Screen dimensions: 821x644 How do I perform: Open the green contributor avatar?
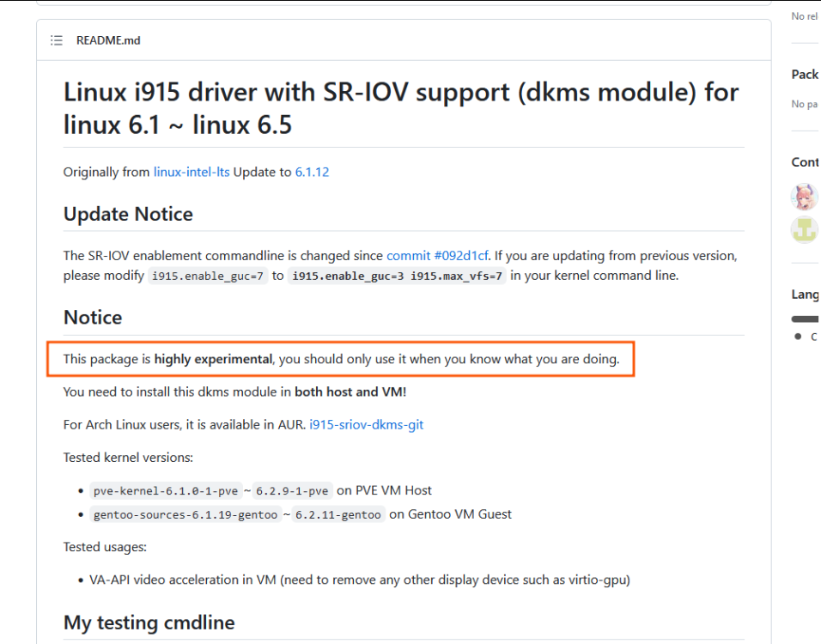pyautogui.click(x=805, y=230)
